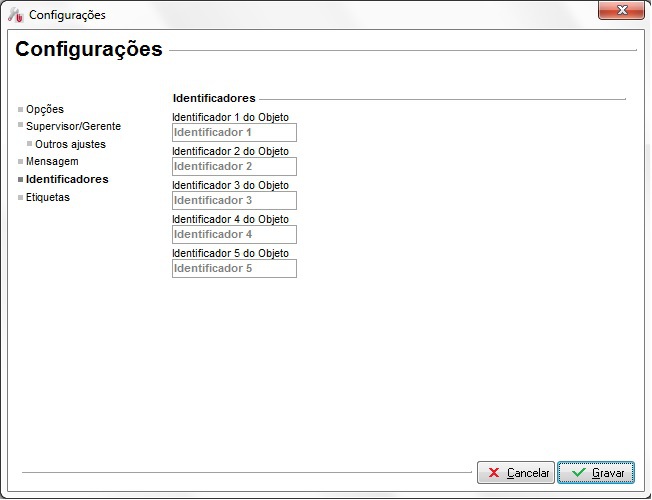Click the large Configurações page heading
The image size is (652, 500).
point(89,49)
